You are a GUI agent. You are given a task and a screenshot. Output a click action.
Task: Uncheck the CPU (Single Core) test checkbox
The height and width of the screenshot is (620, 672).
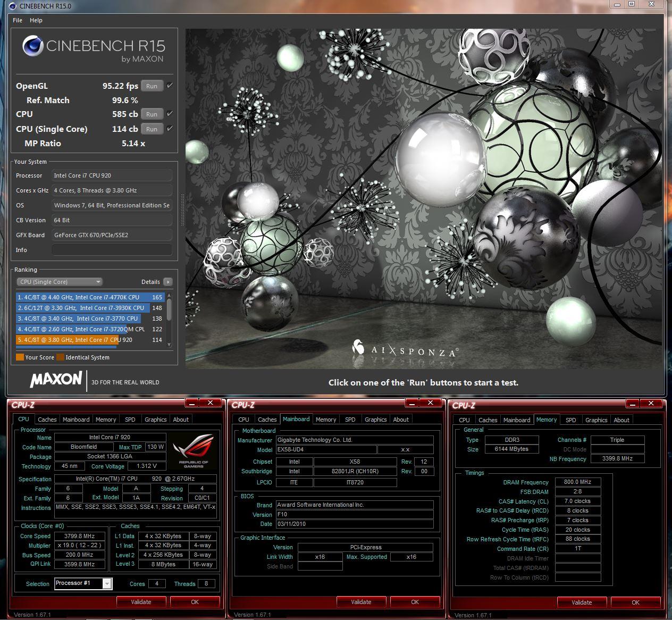point(170,129)
